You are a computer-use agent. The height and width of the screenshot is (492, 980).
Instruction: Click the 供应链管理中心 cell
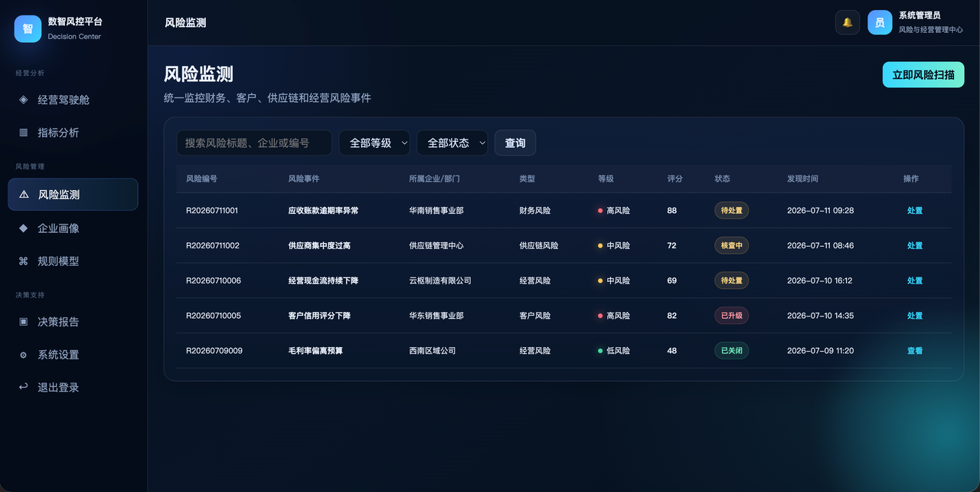pyautogui.click(x=436, y=245)
